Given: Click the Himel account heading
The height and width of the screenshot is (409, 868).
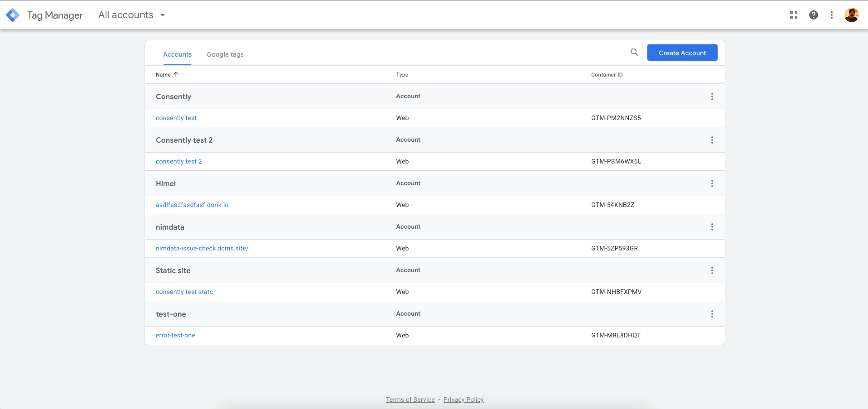Looking at the screenshot, I should click(x=165, y=184).
